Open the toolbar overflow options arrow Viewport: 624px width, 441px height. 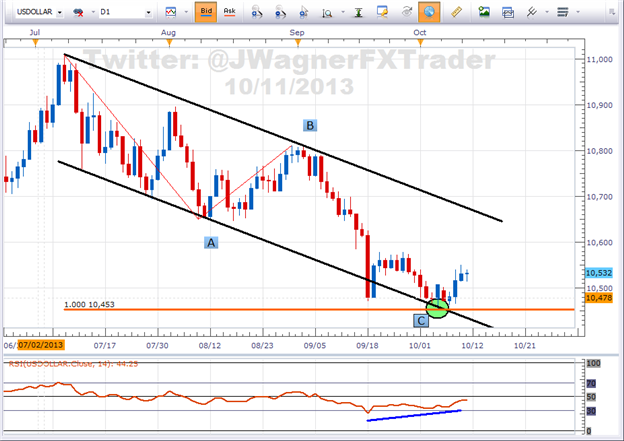pos(612,12)
